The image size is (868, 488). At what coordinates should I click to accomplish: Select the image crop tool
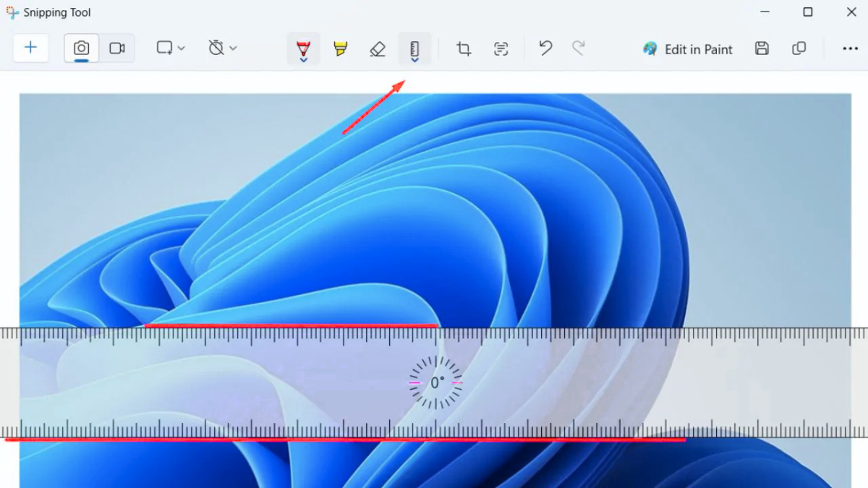pyautogui.click(x=464, y=48)
